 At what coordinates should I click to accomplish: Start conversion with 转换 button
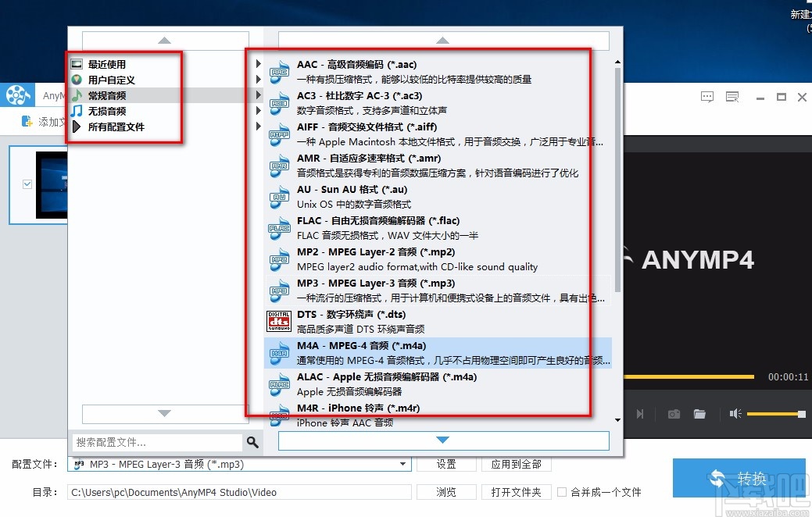coord(739,476)
